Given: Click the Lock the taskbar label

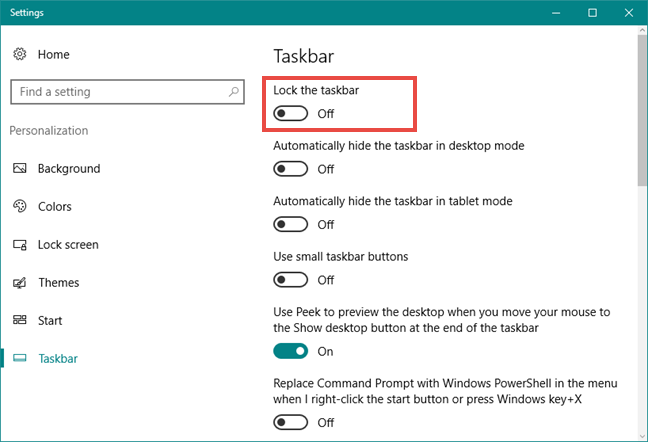Looking at the screenshot, I should (316, 90).
